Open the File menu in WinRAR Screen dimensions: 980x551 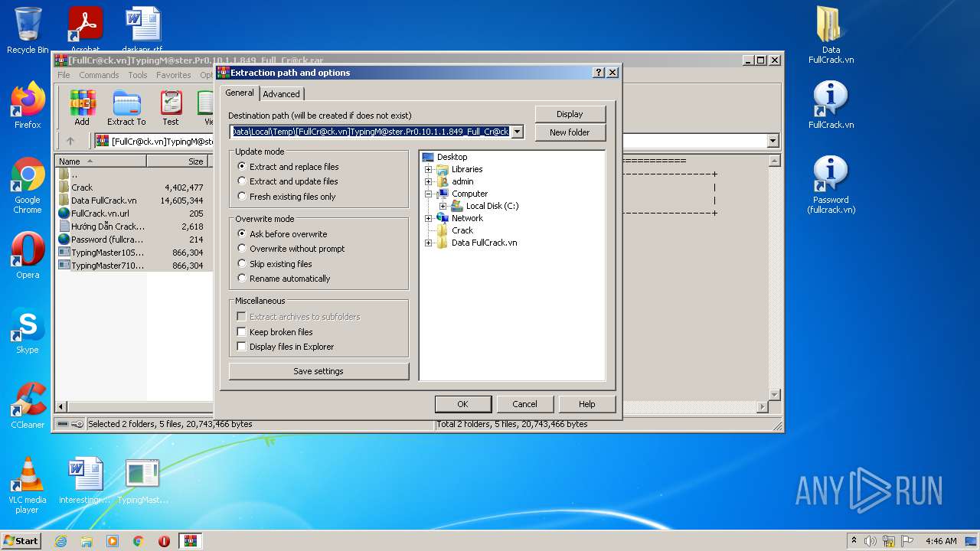[x=64, y=75]
